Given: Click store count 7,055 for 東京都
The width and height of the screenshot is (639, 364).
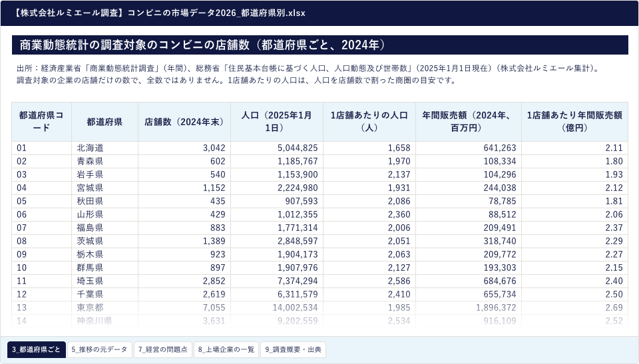Looking at the screenshot, I should click(x=184, y=307).
